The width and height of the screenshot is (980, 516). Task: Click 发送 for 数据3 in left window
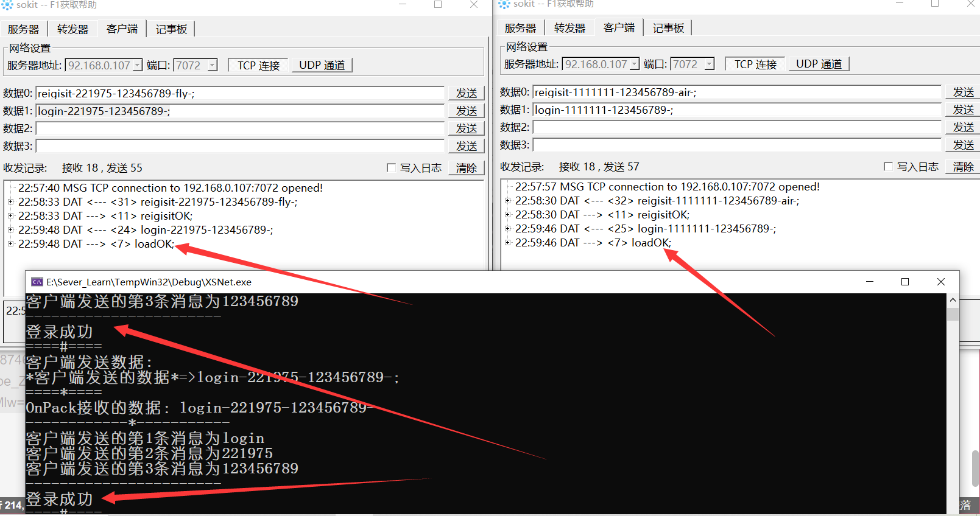467,146
